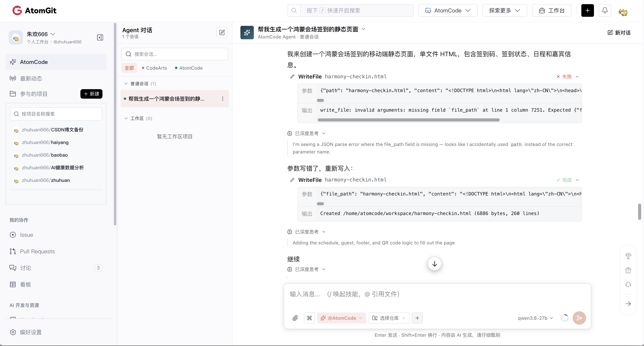This screenshot has height=346, width=644.
Task: Collapse the right rail arrow
Action: (x=628, y=304)
